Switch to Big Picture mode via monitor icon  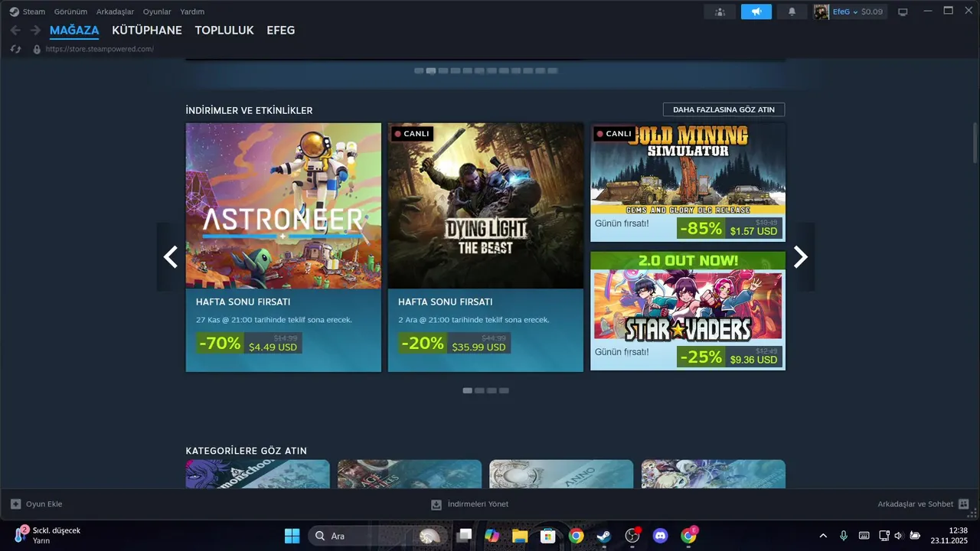point(903,11)
